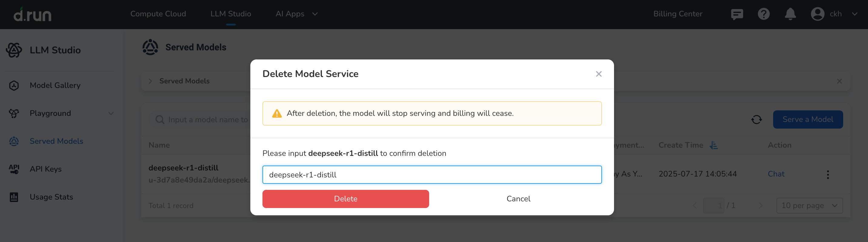Screen dimensions: 868x242
Task: Open the three-dot actions menu for deepseek-r1-distill
Action: (x=828, y=175)
